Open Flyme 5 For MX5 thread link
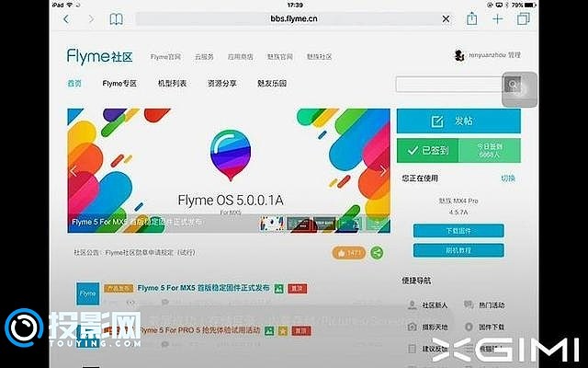The image size is (588, 368). [204, 288]
